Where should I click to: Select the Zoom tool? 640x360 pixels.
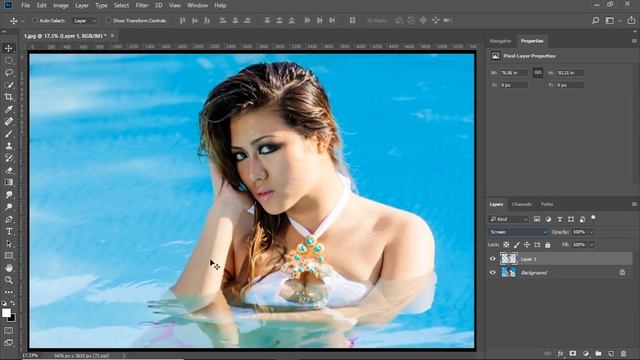9,280
